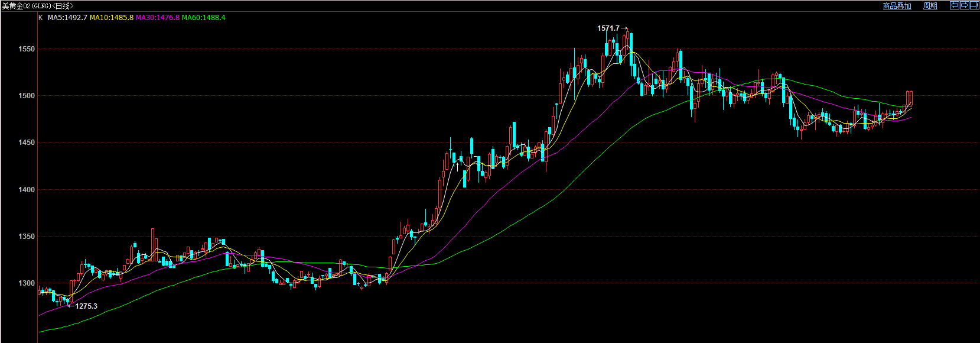Click the 1400 price axis label
This screenshot has height=343, width=980.
click(27, 190)
